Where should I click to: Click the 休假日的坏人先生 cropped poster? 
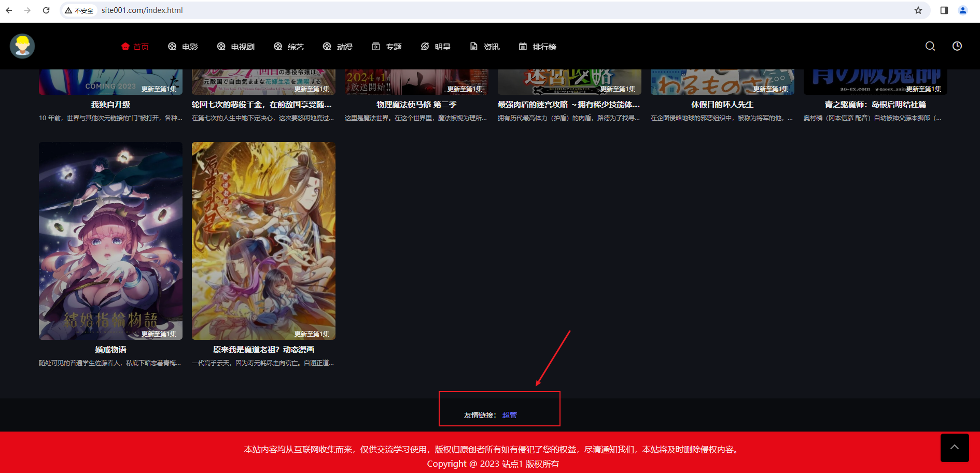722,82
